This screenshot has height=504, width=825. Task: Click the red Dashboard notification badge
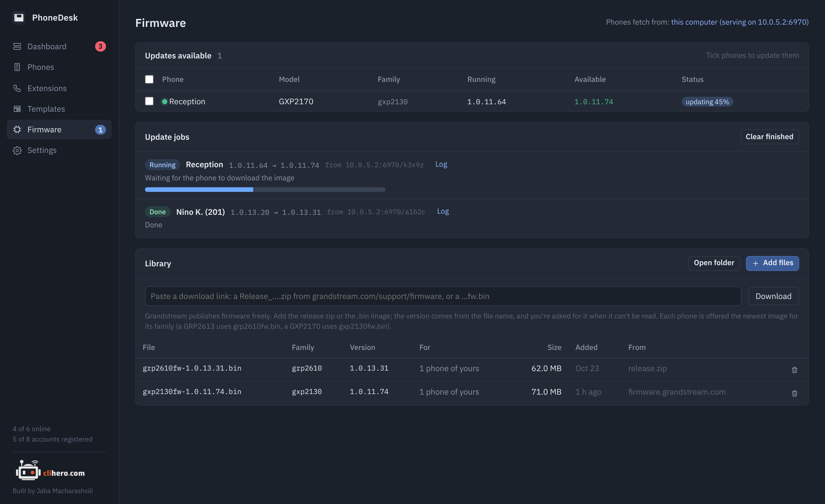click(x=101, y=46)
